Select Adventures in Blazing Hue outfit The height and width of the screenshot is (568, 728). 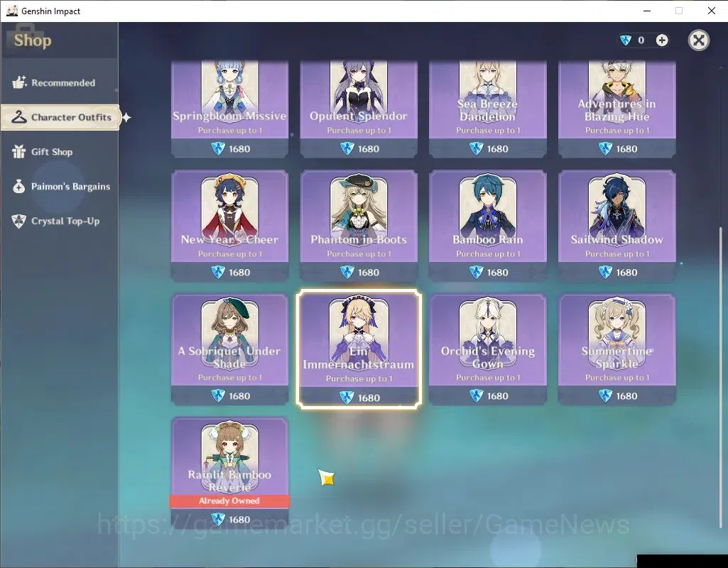click(617, 109)
